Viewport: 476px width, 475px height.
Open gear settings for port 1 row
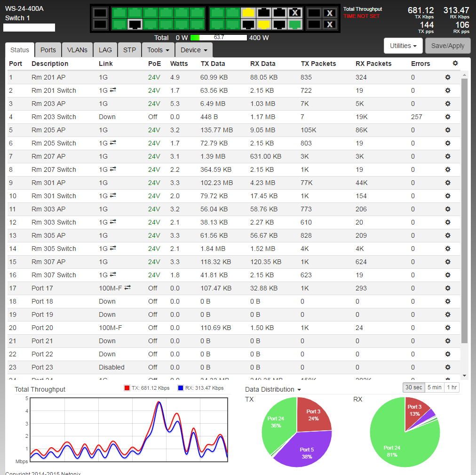448,77
